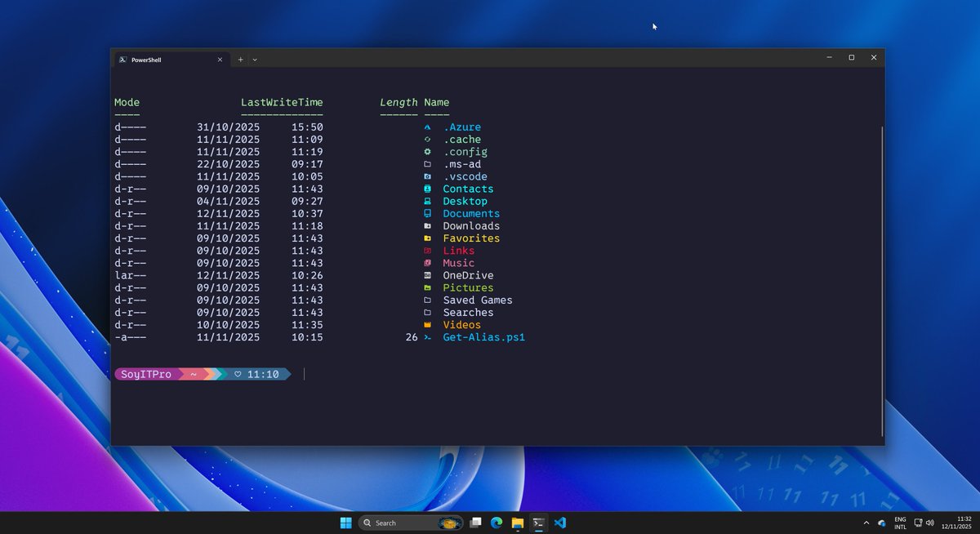Click the OneDrive cloud folder icon
Viewport: 980px width, 534px height.
tap(426, 275)
